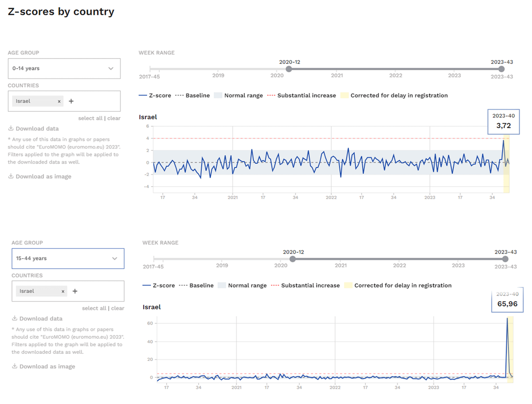Click top Download data icon
Image resolution: width=532 pixels, height=404 pixels.
pyautogui.click(x=11, y=129)
